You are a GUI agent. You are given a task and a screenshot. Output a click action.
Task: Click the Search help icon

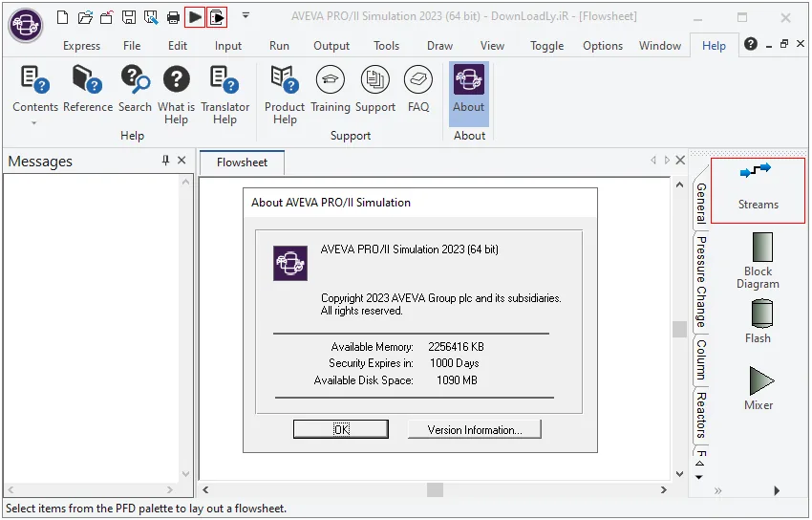click(x=135, y=90)
